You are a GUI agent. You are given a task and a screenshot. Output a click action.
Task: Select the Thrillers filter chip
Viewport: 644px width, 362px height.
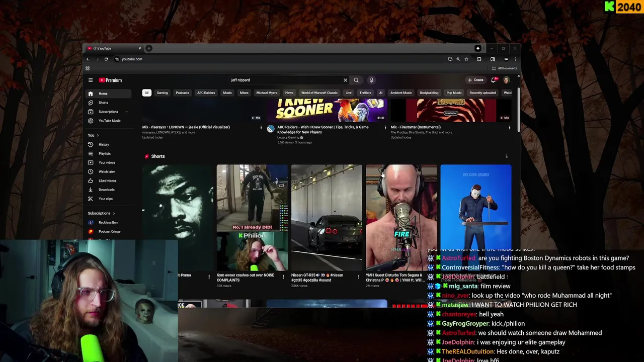(x=365, y=93)
